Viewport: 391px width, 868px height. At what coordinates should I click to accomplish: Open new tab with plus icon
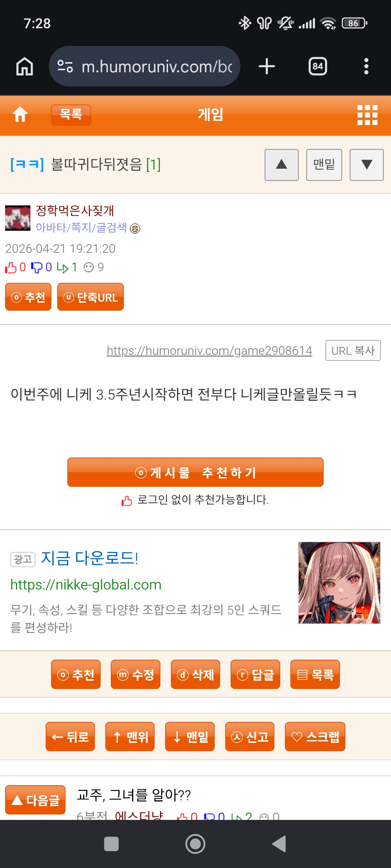pos(267,67)
